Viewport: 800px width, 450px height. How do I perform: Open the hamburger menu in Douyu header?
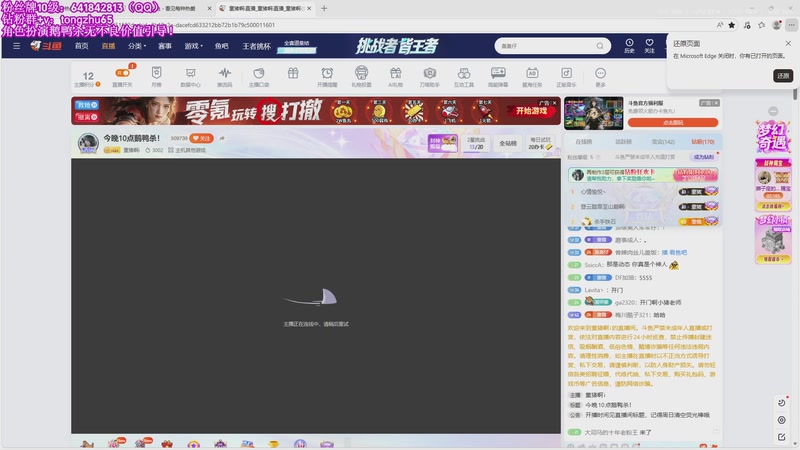(16, 46)
